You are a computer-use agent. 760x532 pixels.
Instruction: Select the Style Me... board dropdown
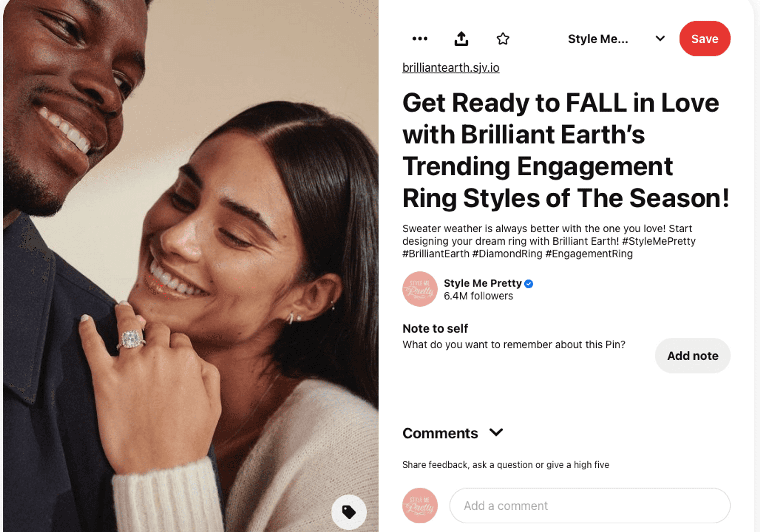point(598,39)
